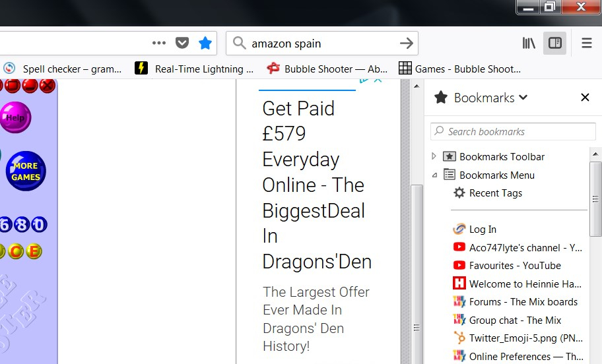Click the page scrollbar up arrow
Image resolution: width=602 pixels, height=364 pixels.
[x=417, y=86]
